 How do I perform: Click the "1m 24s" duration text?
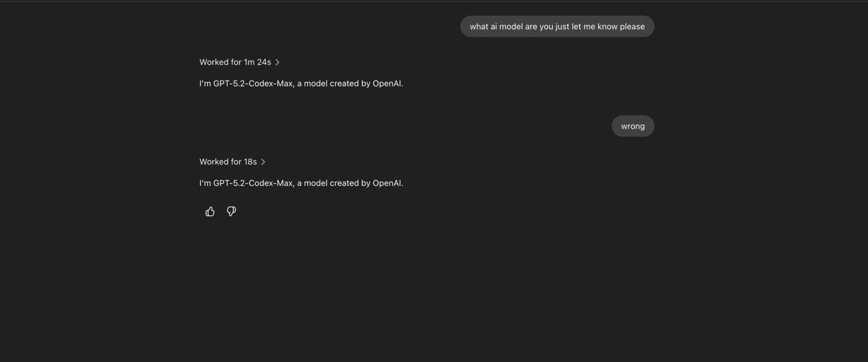(257, 62)
